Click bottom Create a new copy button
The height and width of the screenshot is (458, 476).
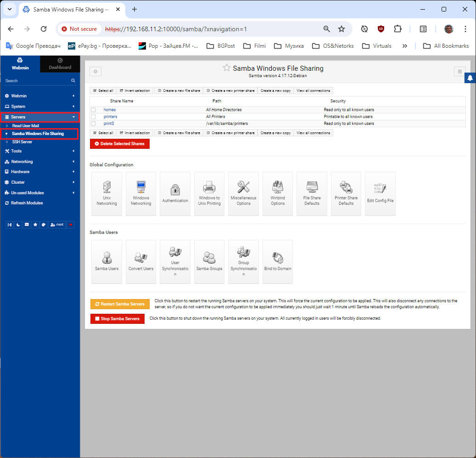(x=275, y=133)
